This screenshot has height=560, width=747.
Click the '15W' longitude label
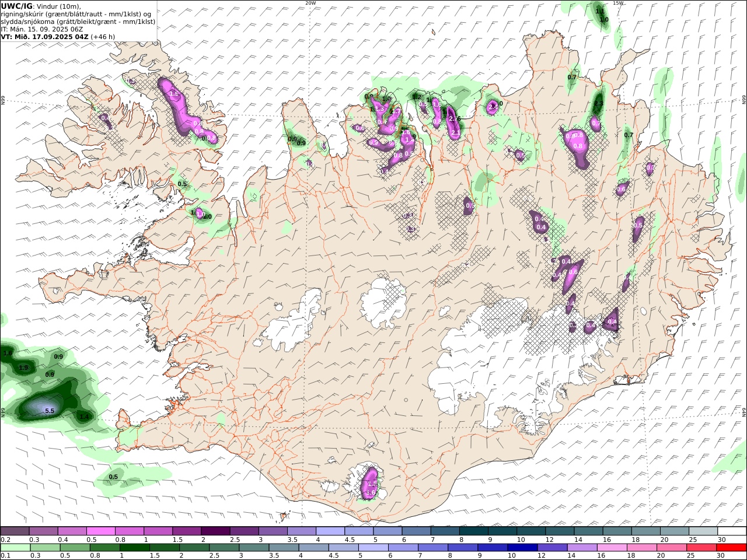[618, 3]
